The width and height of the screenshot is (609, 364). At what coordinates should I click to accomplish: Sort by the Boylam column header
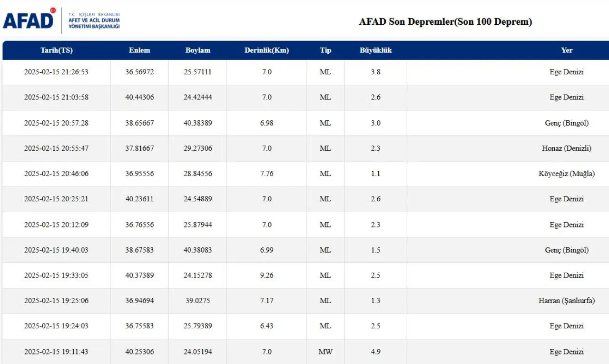pos(197,50)
